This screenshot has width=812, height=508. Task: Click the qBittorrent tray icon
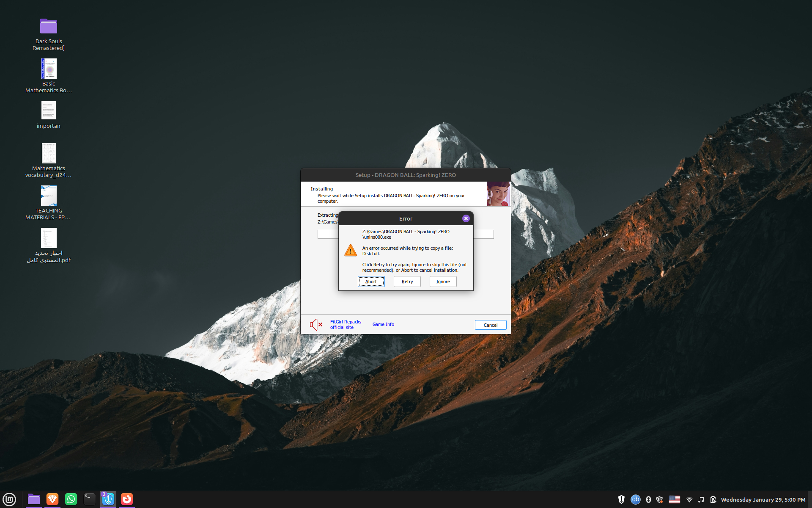tap(635, 500)
